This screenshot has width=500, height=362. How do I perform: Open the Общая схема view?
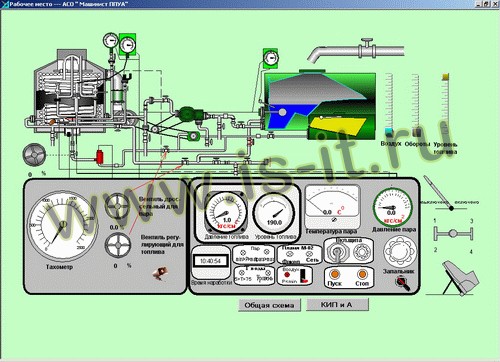269,305
